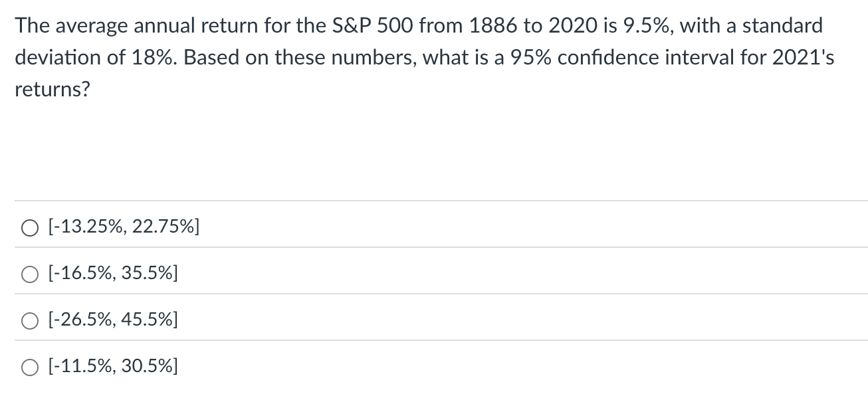
Task: Select the radio button for [-26.5%, 45.5%]
Action: tap(29, 320)
